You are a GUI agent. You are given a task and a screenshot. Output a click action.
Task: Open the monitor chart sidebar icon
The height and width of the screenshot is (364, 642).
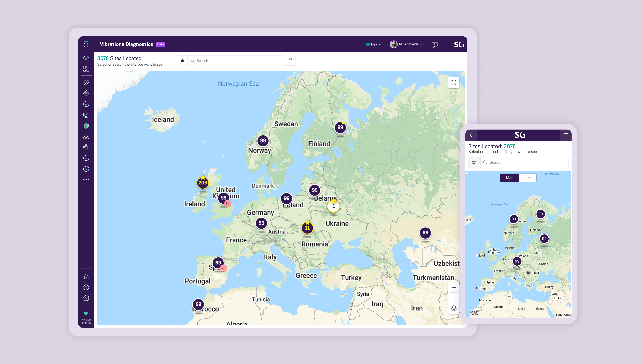(x=86, y=115)
